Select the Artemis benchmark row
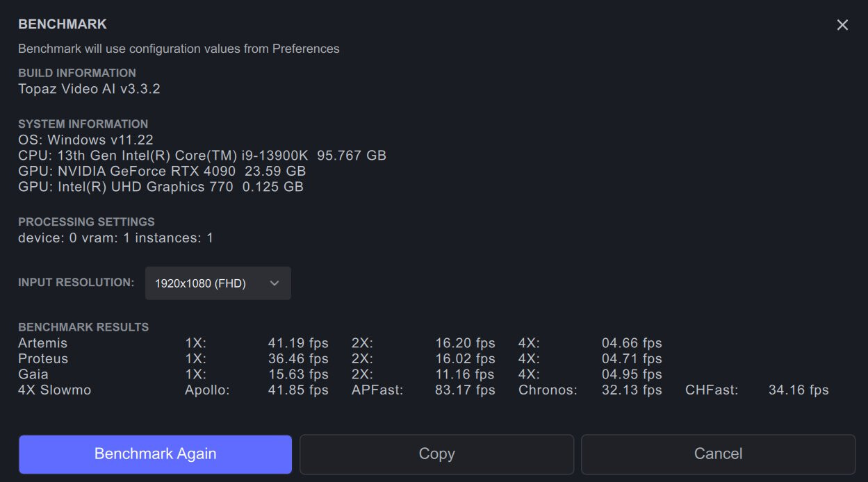 coord(42,342)
